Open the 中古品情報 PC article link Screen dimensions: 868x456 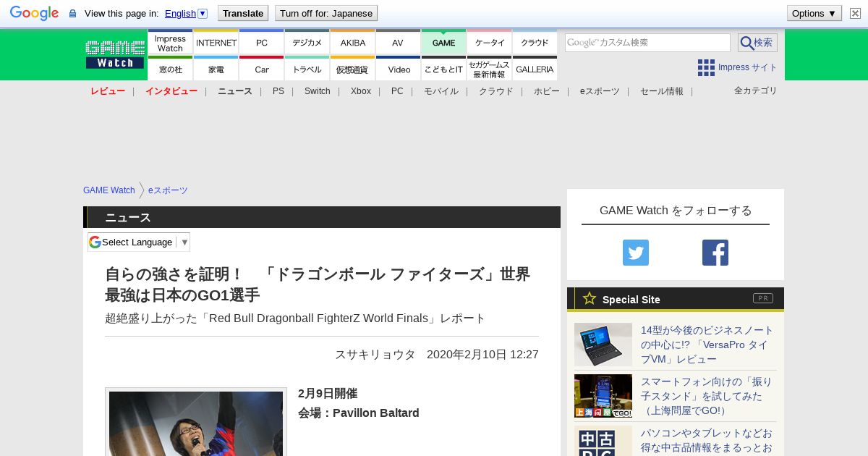(707, 441)
